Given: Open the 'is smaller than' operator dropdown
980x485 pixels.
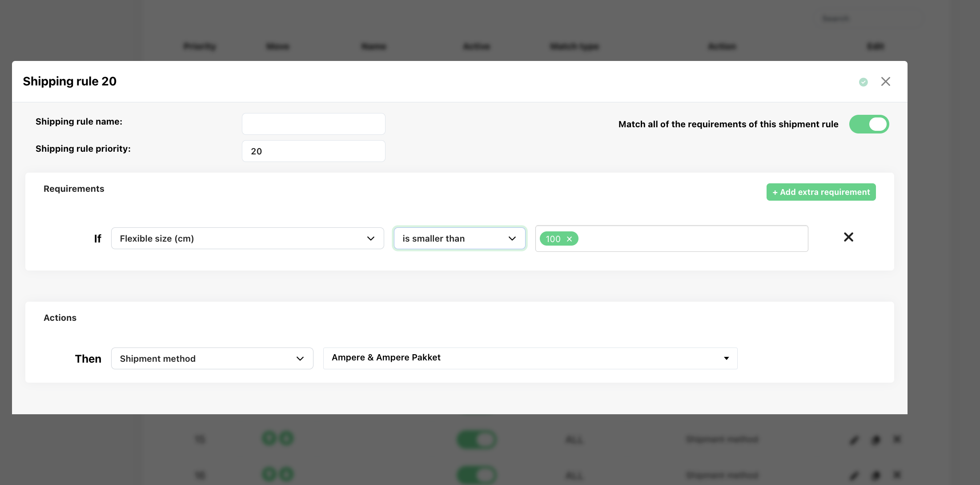Looking at the screenshot, I should pyautogui.click(x=459, y=238).
